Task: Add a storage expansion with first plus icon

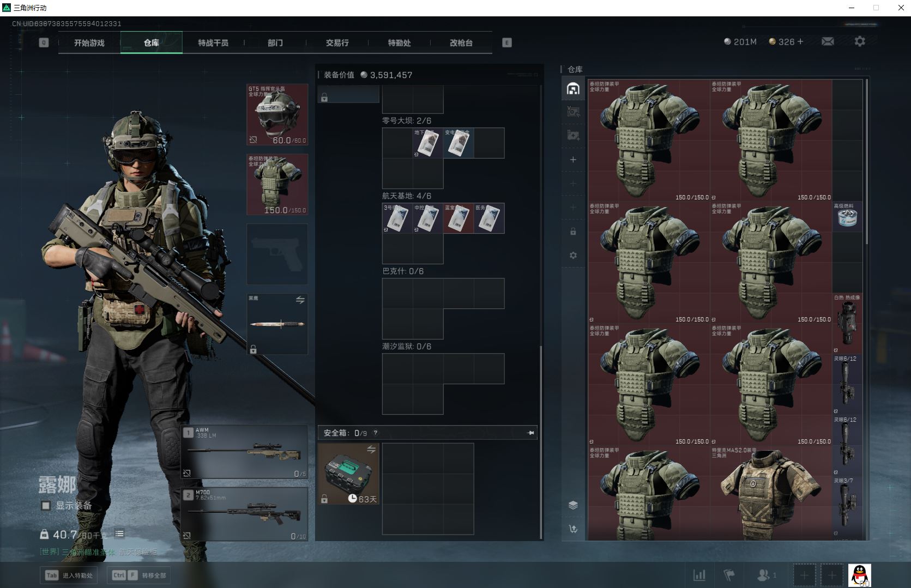Action: [x=573, y=160]
